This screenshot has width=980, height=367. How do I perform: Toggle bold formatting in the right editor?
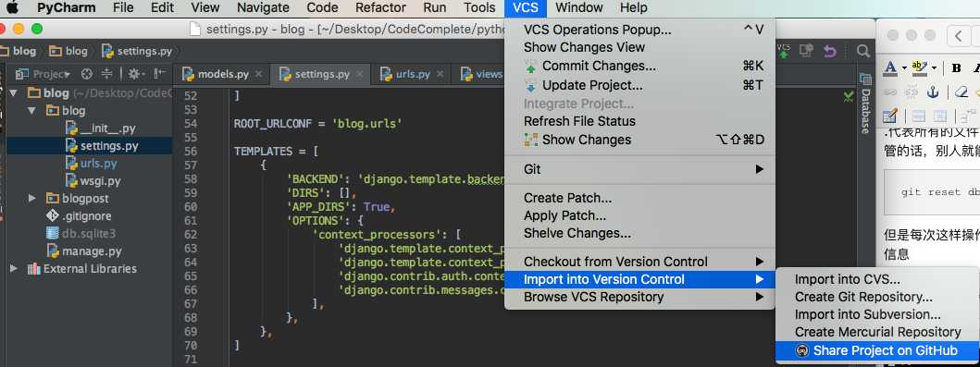click(x=956, y=68)
